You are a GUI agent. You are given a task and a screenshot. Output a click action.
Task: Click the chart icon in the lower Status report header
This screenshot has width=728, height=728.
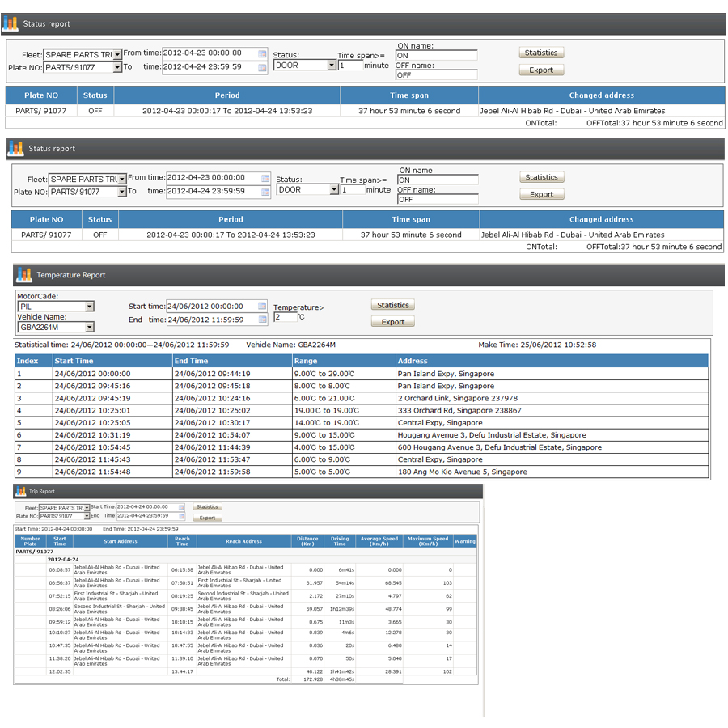tap(15, 148)
